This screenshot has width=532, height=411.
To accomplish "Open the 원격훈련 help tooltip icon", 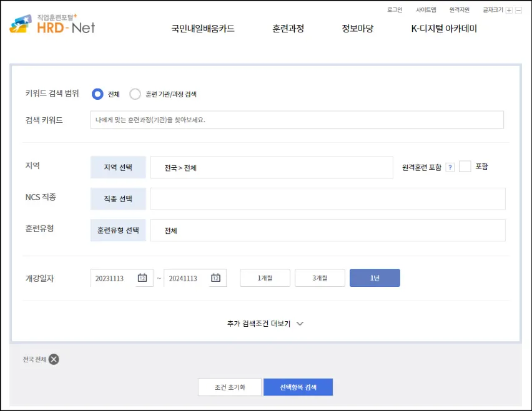I will 450,167.
